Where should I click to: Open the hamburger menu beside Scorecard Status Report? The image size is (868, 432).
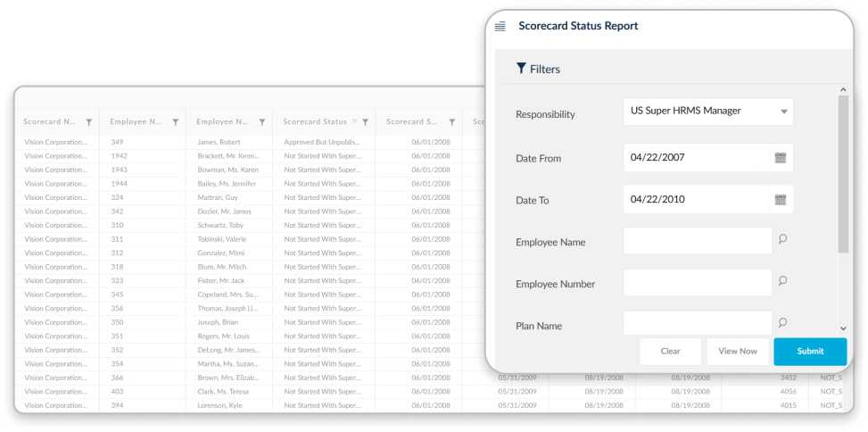500,27
